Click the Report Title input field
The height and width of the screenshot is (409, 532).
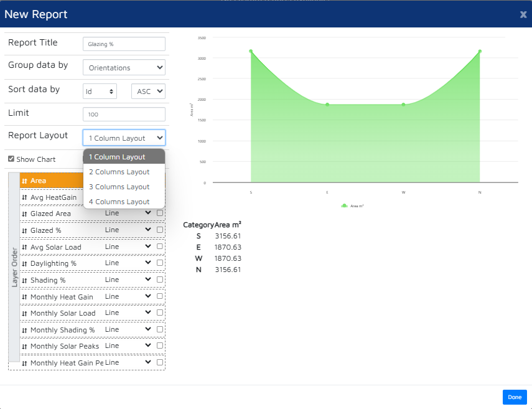(124, 44)
